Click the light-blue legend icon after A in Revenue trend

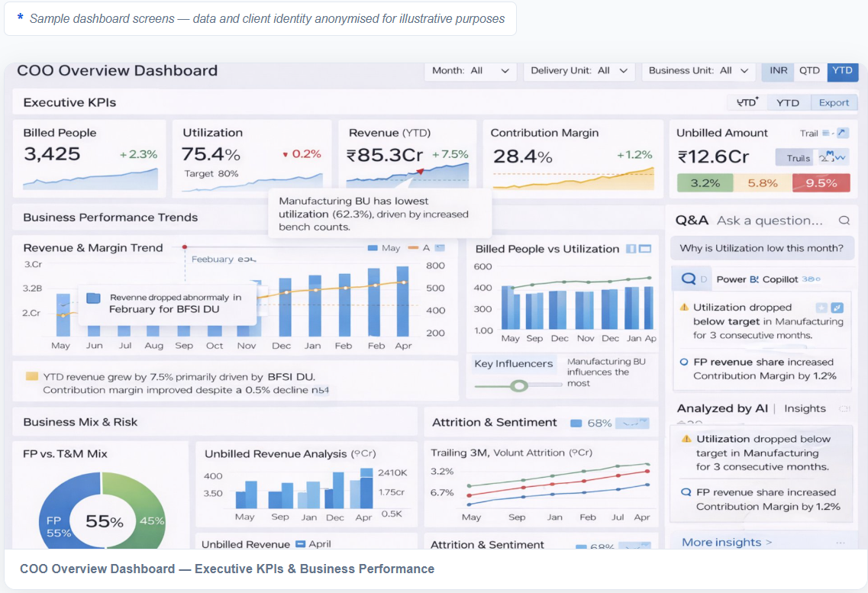click(440, 248)
